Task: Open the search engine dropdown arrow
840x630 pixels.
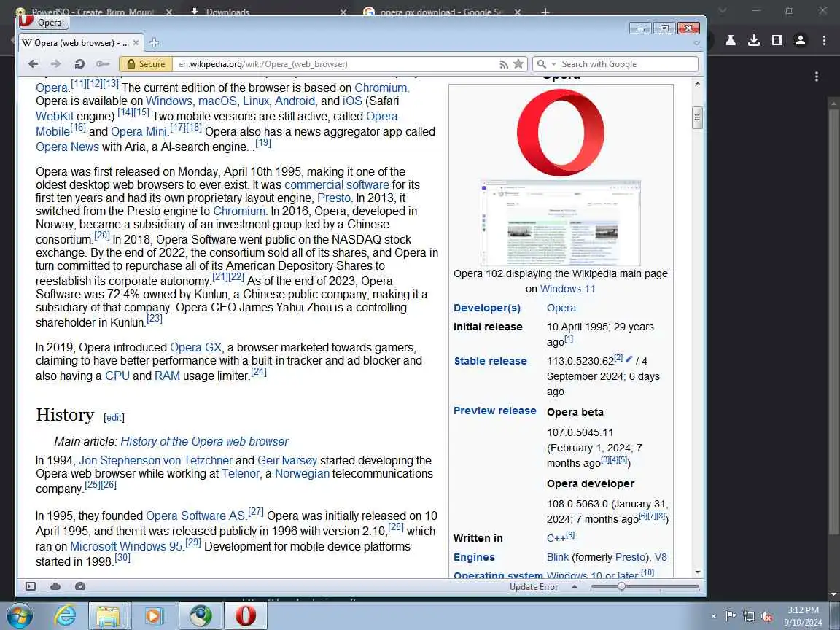Action: [554, 63]
